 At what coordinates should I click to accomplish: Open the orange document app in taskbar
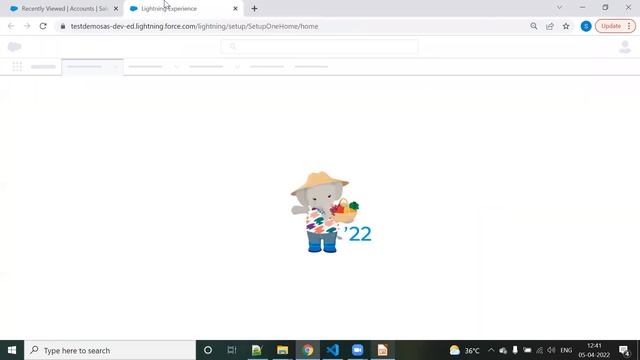(382, 350)
